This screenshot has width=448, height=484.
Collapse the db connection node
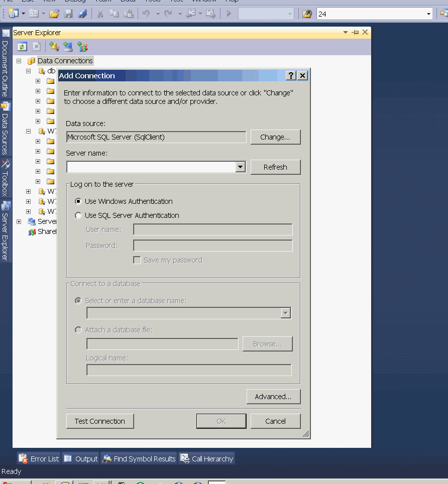[29, 71]
